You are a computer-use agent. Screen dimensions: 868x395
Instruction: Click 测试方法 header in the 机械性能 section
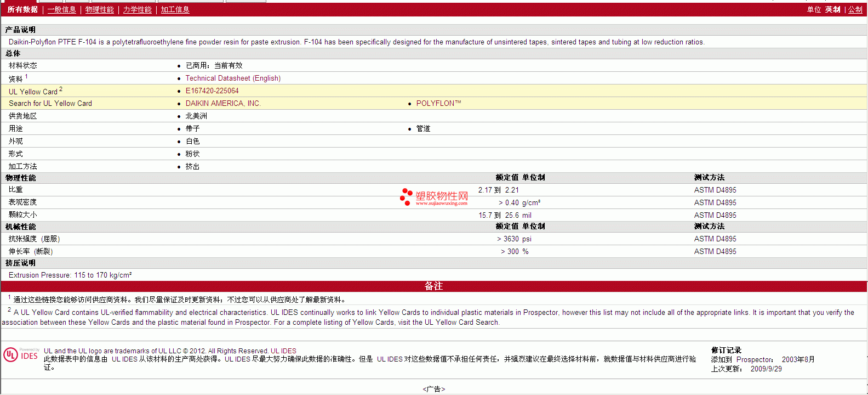pos(709,227)
